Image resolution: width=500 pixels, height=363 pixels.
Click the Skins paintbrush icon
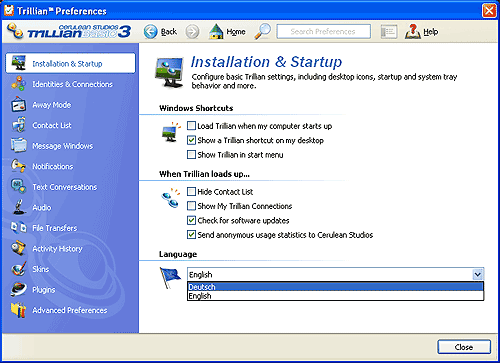(x=18, y=269)
